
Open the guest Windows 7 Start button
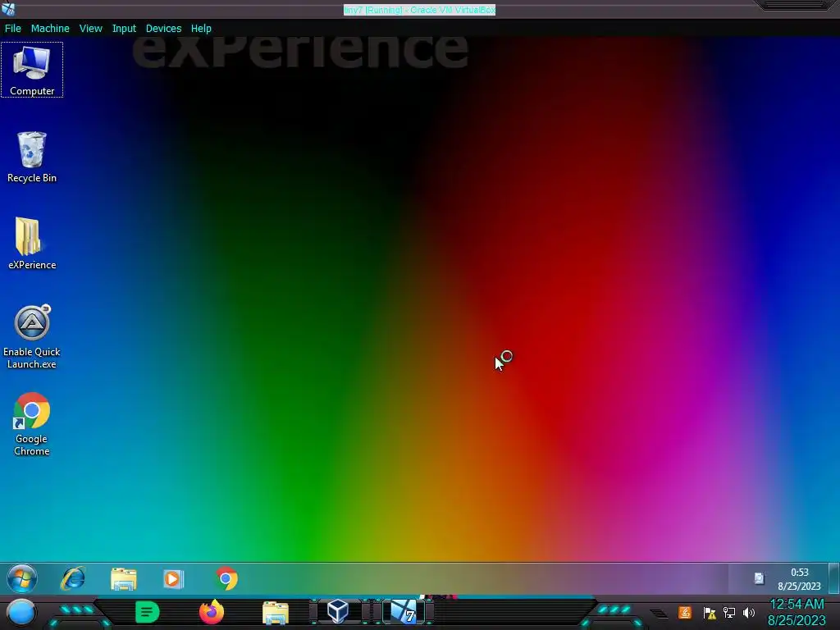click(22, 578)
